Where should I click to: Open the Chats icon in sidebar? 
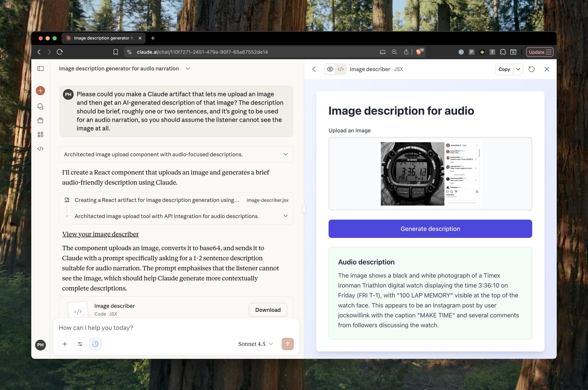(x=40, y=106)
